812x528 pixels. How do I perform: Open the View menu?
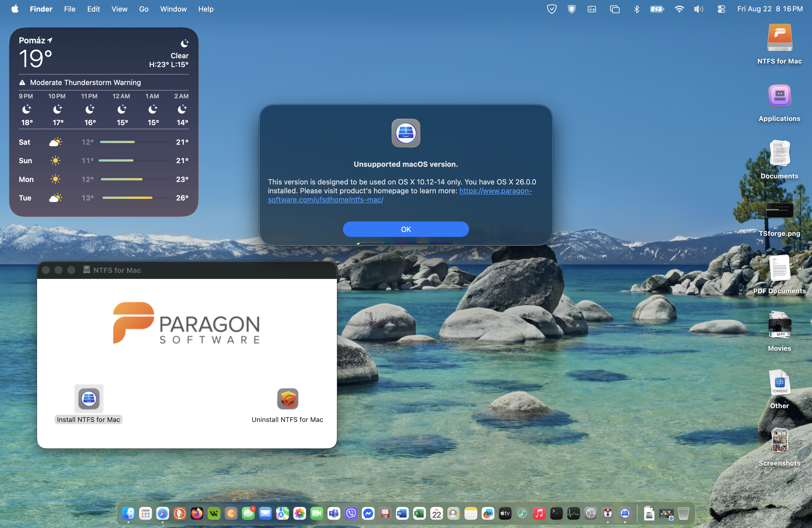tap(119, 9)
